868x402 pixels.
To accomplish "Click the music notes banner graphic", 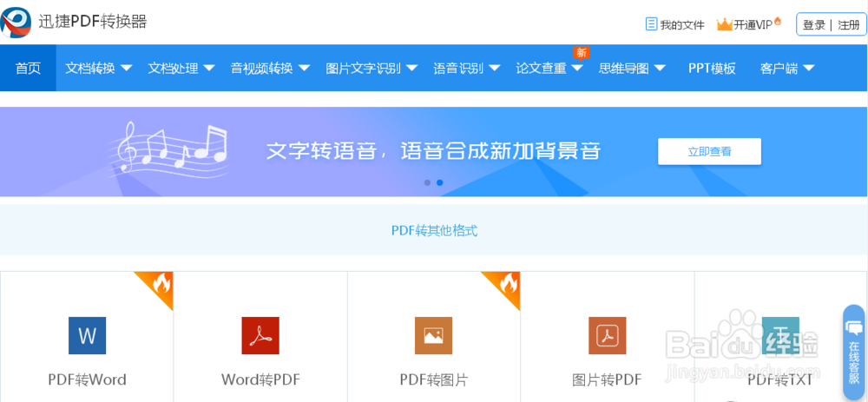I will 169,149.
